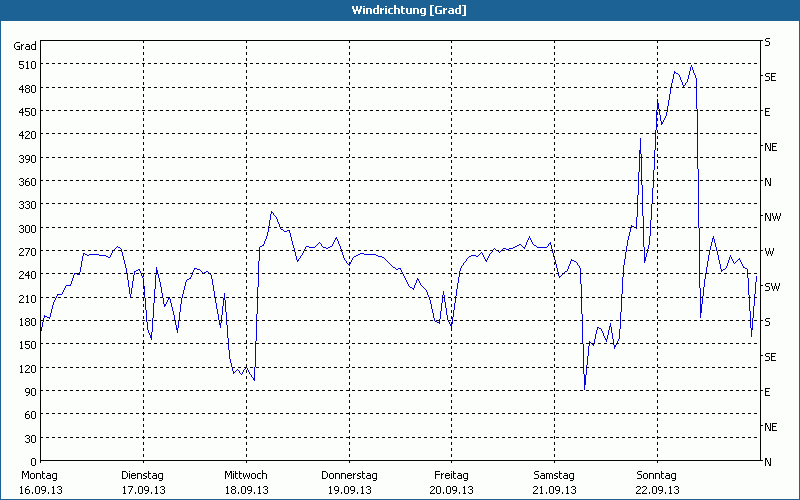
Task: Click the SW compass label
Action: [x=772, y=287]
